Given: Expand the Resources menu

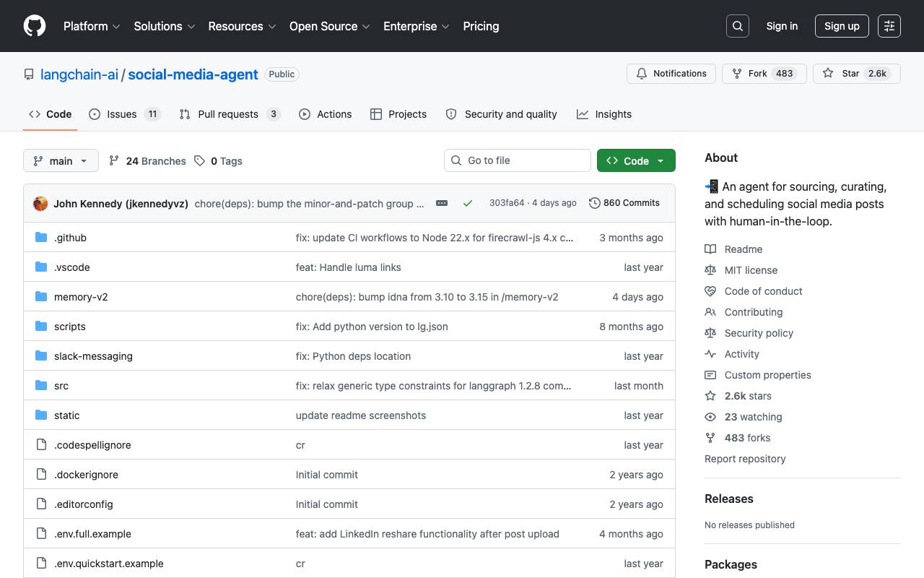Looking at the screenshot, I should 243,26.
